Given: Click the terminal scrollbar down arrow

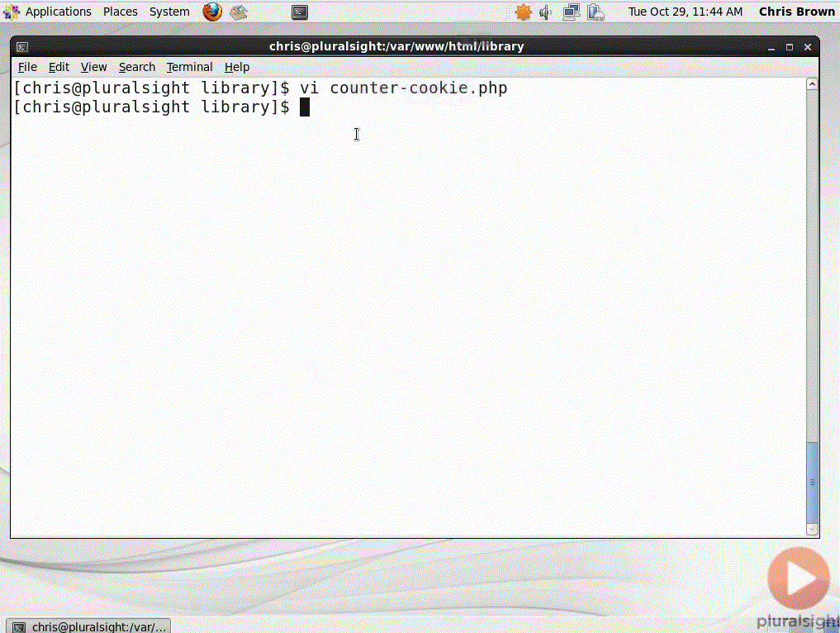Looking at the screenshot, I should 812,530.
